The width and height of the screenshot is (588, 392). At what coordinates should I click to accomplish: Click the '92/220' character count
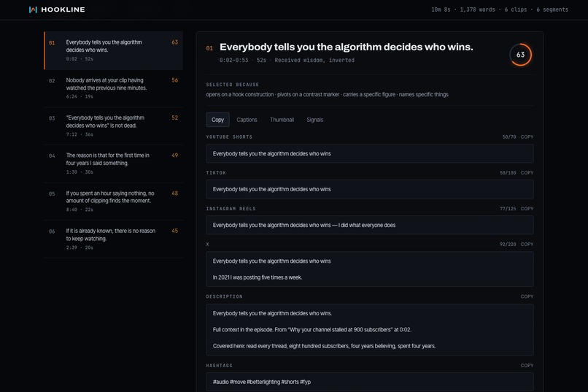click(x=507, y=245)
